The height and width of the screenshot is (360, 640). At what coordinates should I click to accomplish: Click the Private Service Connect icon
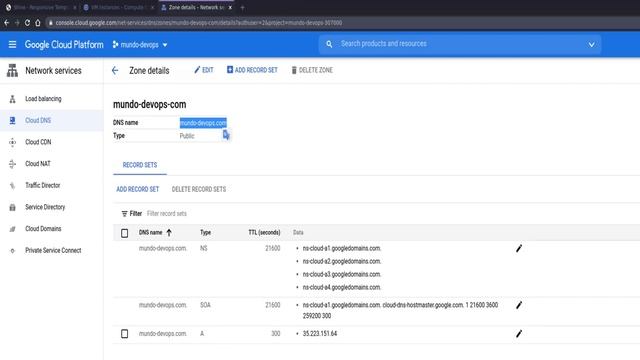tap(12, 251)
